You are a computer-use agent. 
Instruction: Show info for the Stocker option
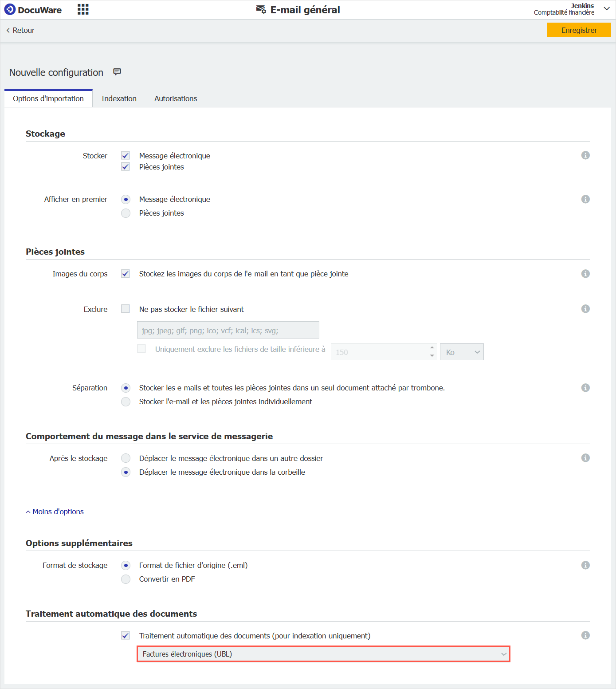tap(585, 155)
